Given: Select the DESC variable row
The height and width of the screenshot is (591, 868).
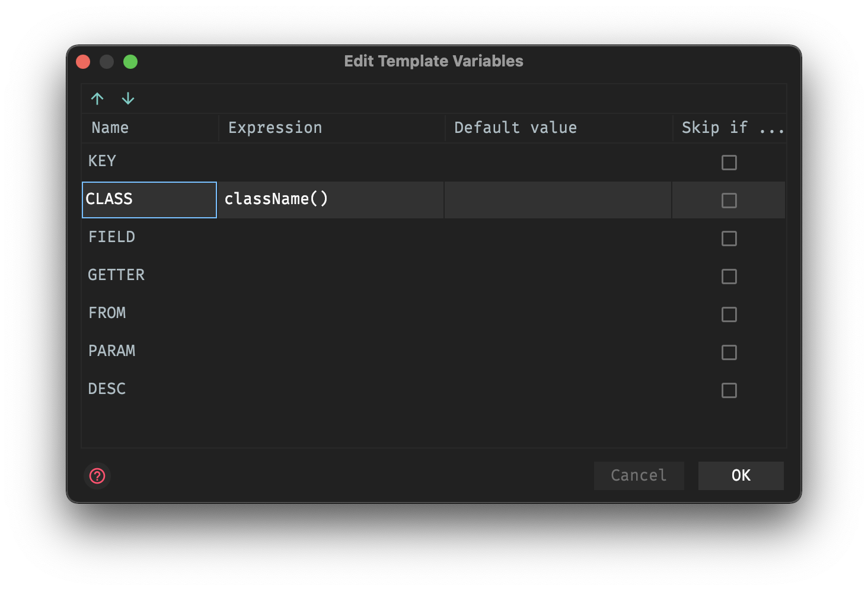Looking at the screenshot, I should [x=107, y=389].
